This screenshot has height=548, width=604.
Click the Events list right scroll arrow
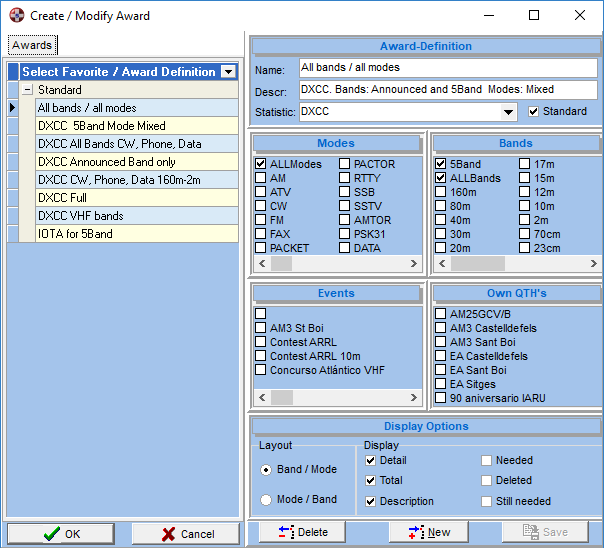(x=414, y=397)
